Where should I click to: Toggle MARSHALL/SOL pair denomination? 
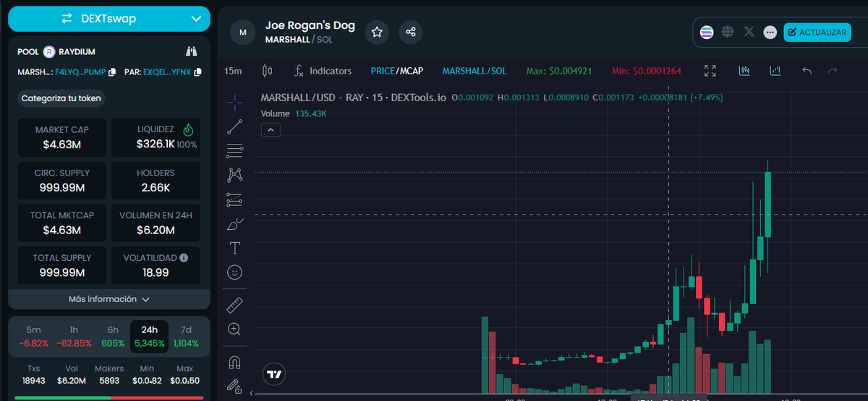tap(475, 71)
